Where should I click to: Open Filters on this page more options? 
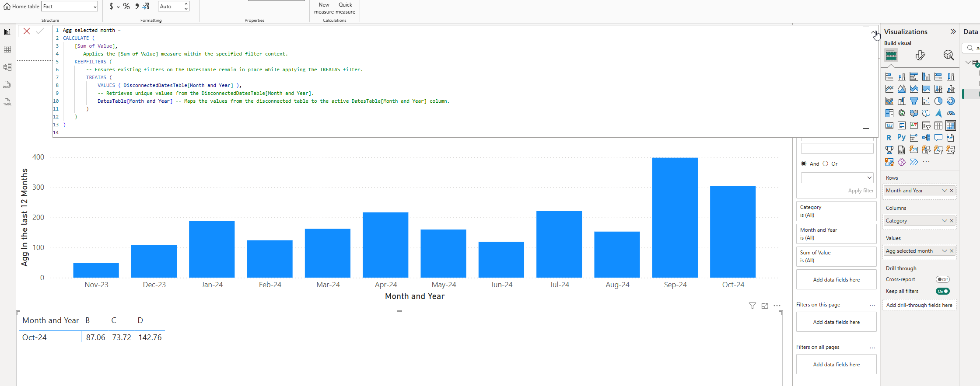tap(872, 305)
